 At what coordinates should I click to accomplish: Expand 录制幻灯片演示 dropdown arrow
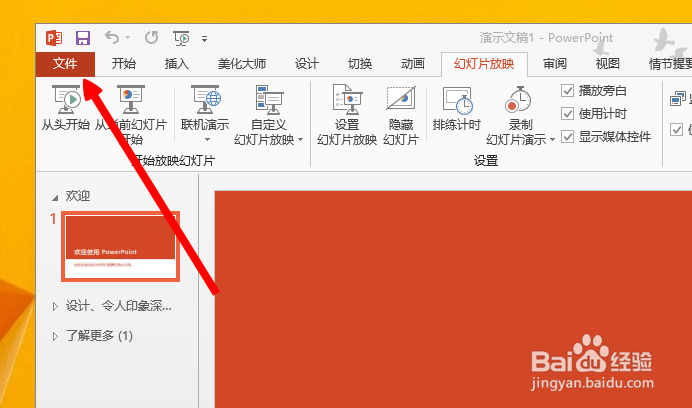click(x=552, y=140)
